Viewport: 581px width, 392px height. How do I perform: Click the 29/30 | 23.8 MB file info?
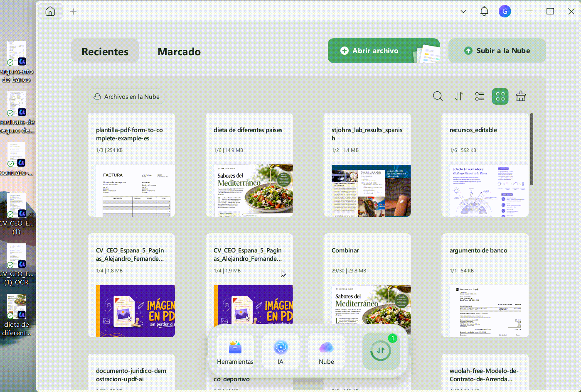tap(349, 271)
